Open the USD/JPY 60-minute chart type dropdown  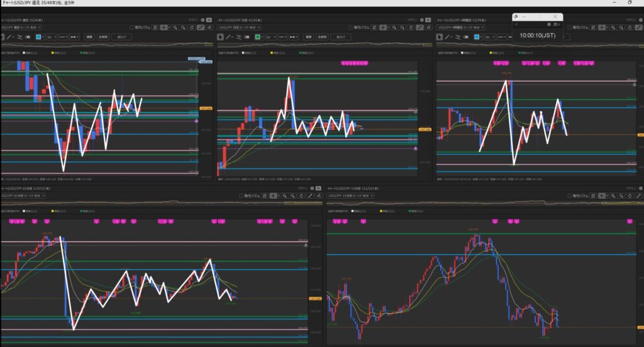click(x=23, y=196)
